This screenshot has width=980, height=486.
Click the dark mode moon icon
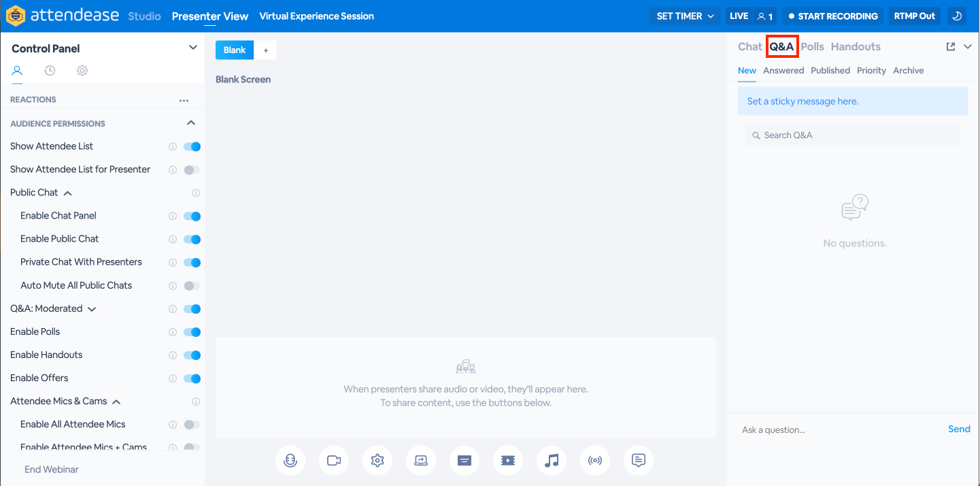point(957,15)
